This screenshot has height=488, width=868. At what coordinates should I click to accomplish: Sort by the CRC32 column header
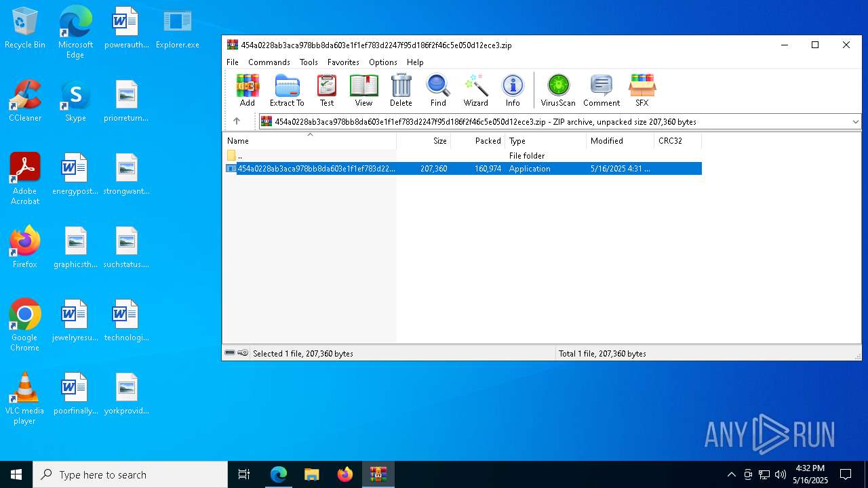tap(678, 141)
